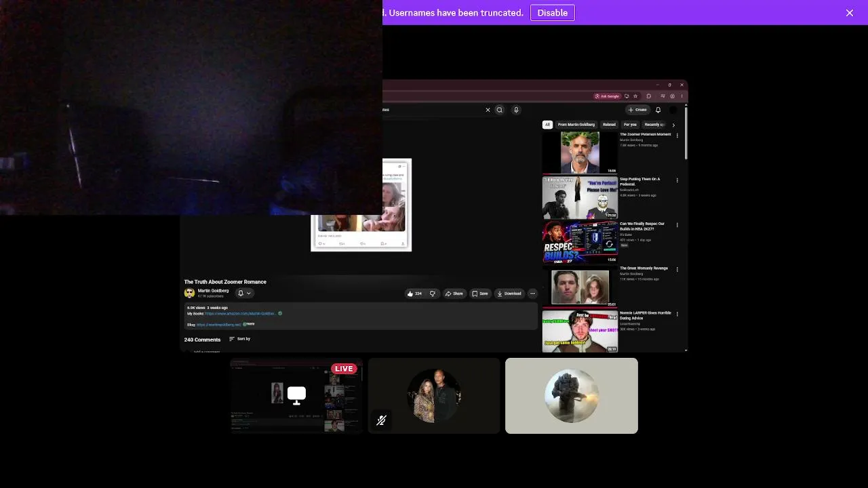The width and height of the screenshot is (868, 488).
Task: Click the Martin Goldberg channel name
Action: [213, 291]
